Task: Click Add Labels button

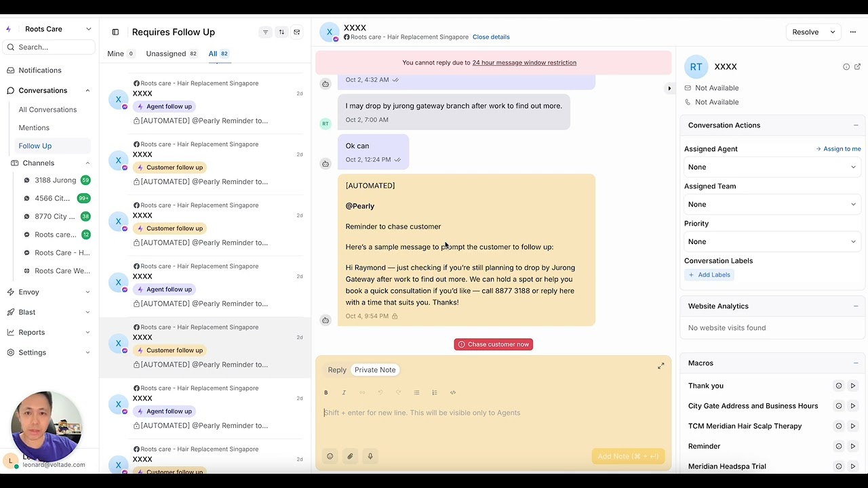Action: pyautogui.click(x=709, y=274)
